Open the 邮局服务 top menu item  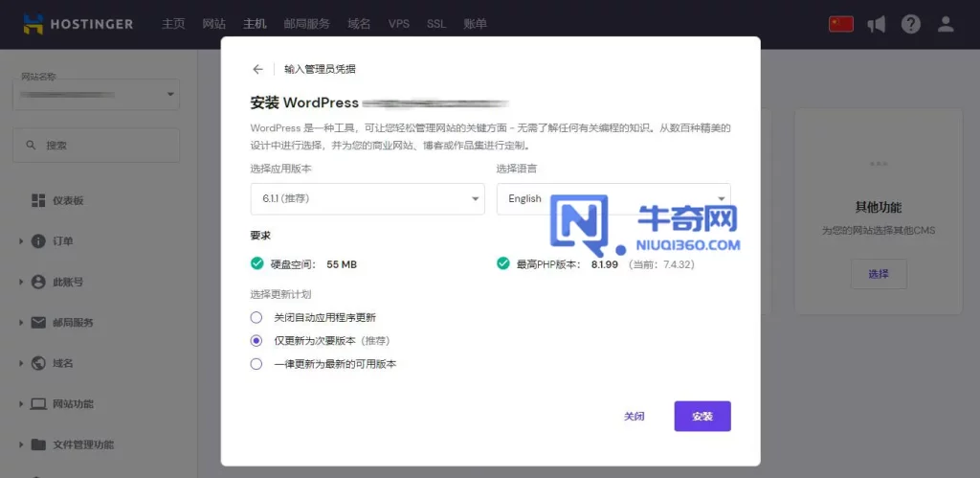point(307,24)
